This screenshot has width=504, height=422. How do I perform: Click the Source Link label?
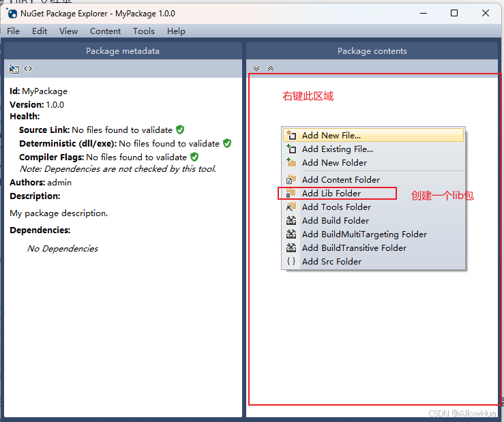pos(44,130)
